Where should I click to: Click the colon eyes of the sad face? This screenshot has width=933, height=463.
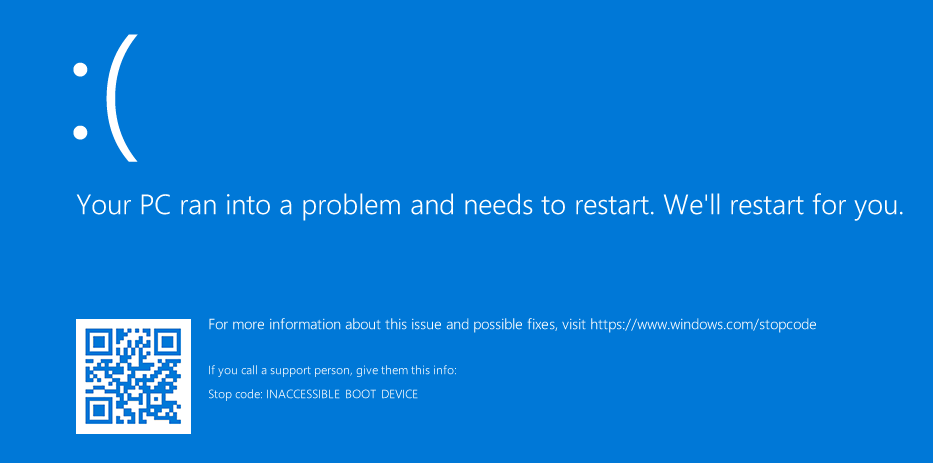pyautogui.click(x=78, y=100)
